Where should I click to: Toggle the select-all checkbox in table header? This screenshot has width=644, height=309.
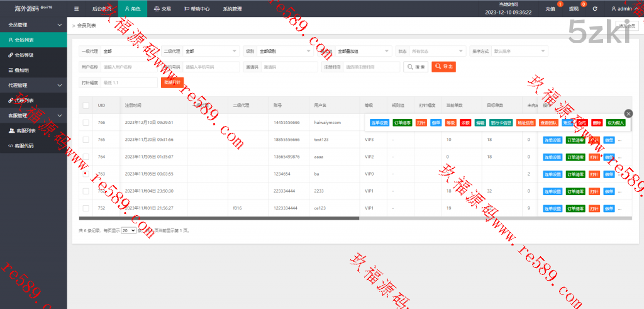coord(86,105)
